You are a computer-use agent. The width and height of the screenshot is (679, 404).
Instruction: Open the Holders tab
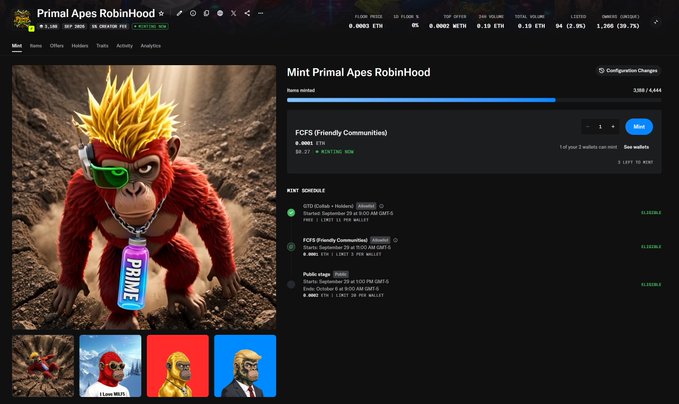click(80, 45)
